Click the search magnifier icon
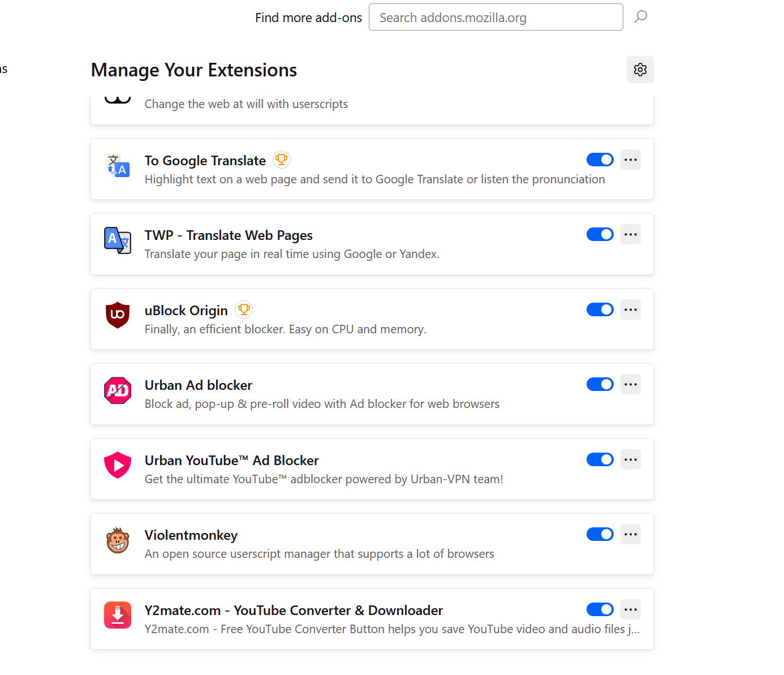The image size is (784, 675). [640, 17]
